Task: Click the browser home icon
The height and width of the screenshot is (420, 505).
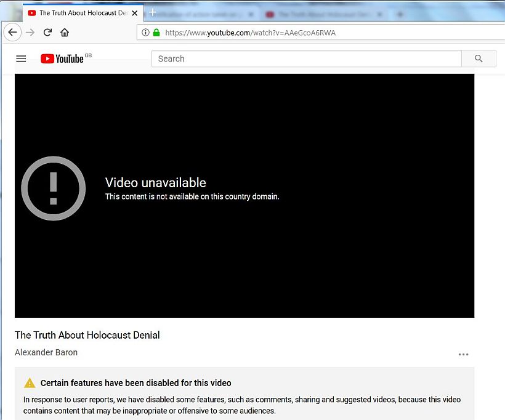Action: click(x=65, y=33)
